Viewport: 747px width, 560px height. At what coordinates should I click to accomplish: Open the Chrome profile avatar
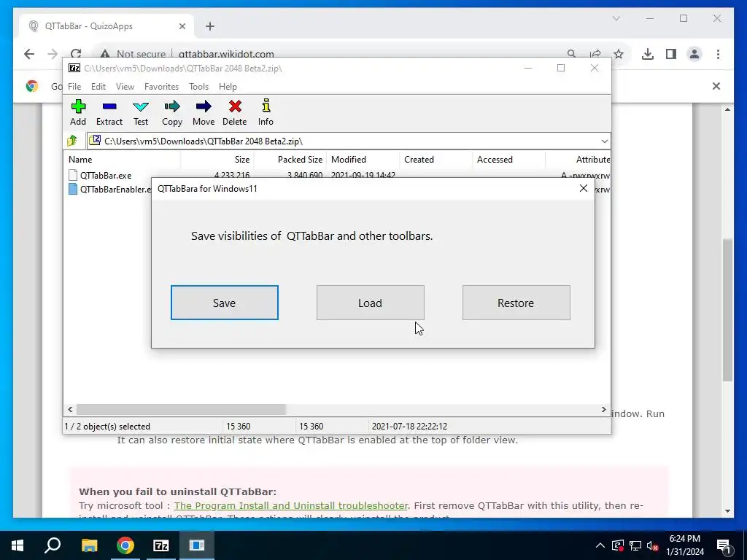coord(694,54)
